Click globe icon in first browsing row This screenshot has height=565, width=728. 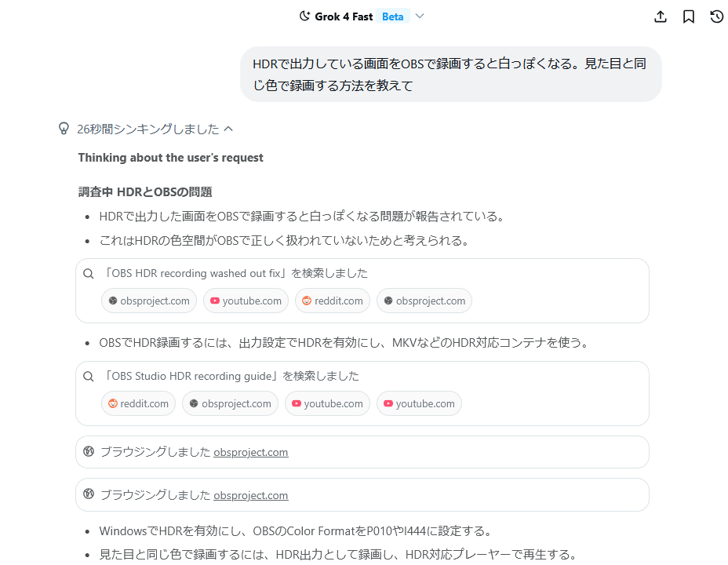click(x=88, y=451)
